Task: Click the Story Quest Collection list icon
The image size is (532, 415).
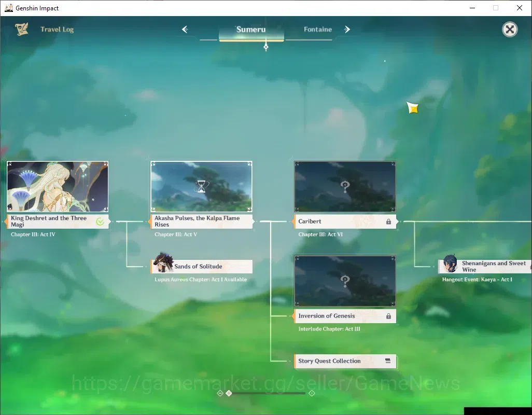Action: tap(388, 361)
